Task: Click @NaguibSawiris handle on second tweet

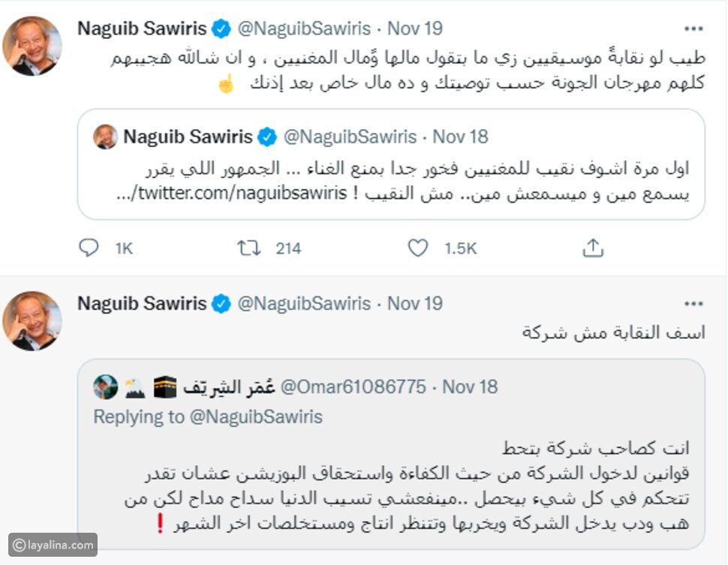Action: pos(304,304)
